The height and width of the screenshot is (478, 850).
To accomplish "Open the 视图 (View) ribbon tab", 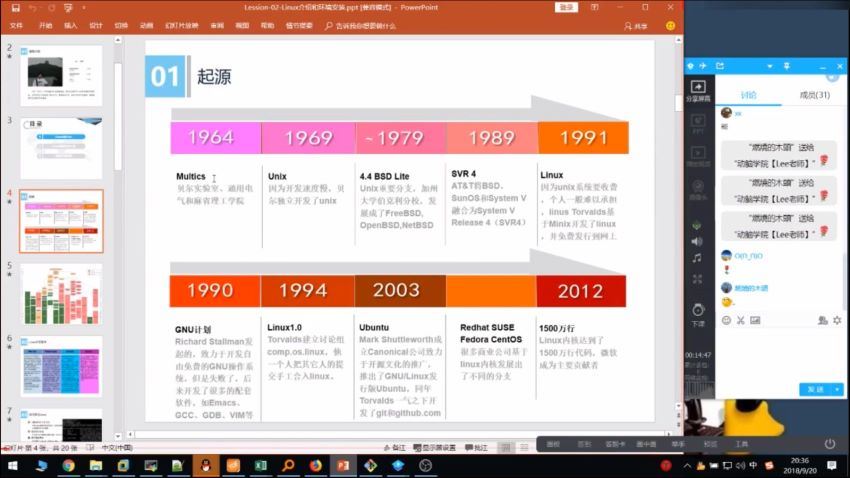I will coord(242,25).
